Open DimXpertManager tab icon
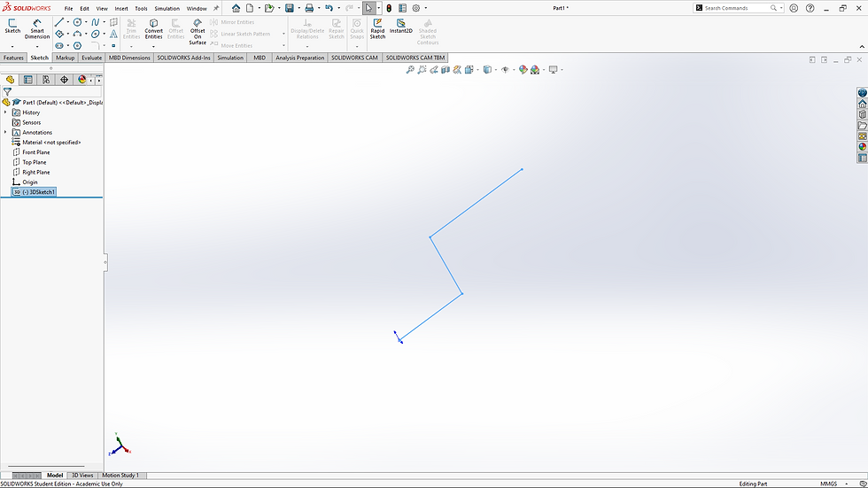868x488 pixels. point(64,80)
